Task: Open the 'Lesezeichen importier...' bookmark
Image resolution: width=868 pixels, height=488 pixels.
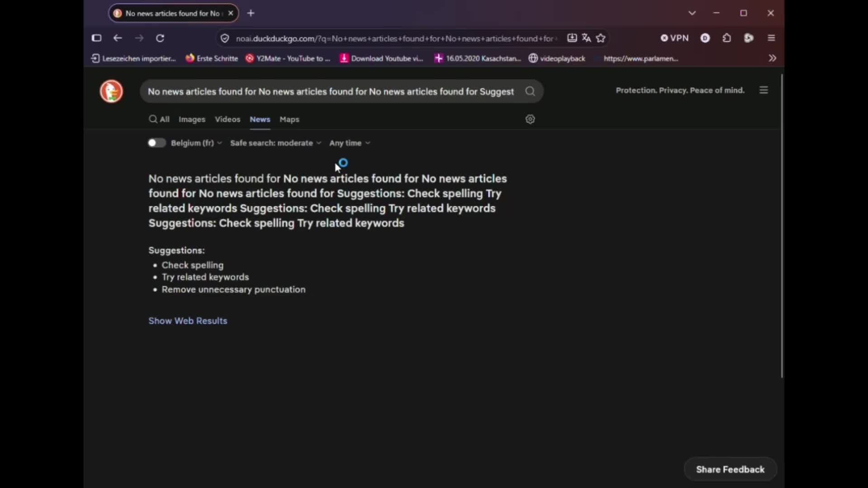Action: point(134,58)
